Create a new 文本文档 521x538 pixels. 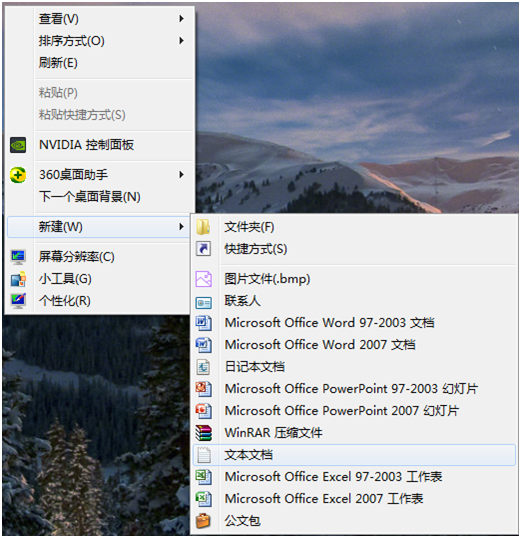pos(354,455)
